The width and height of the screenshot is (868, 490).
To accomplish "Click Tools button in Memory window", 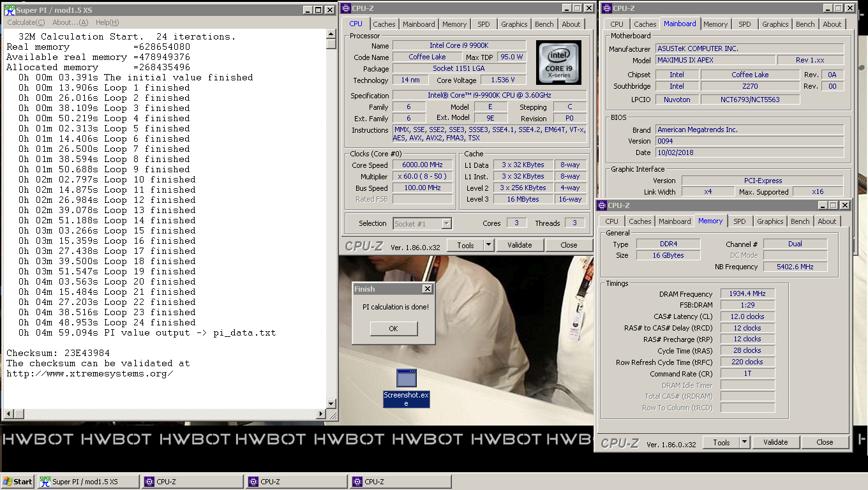I will pos(721,442).
